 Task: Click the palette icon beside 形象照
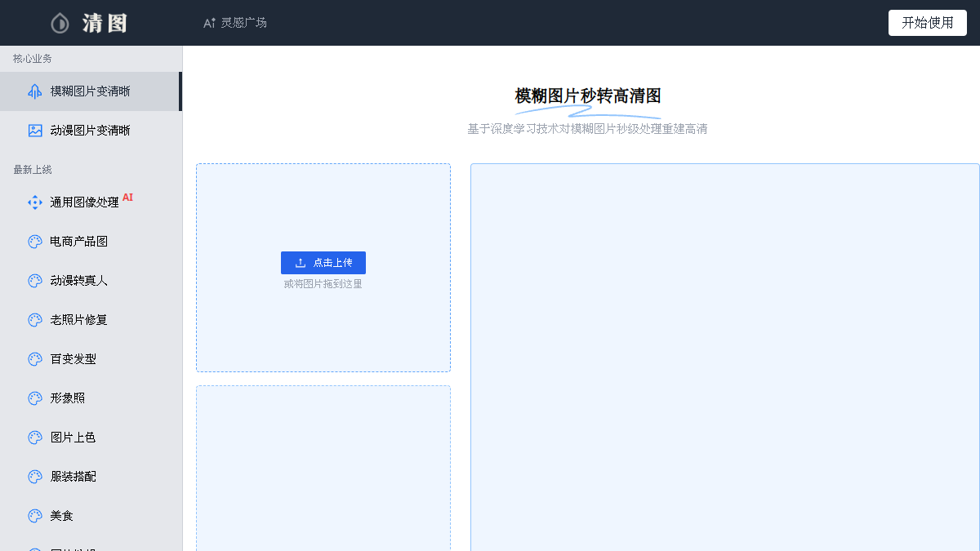35,398
